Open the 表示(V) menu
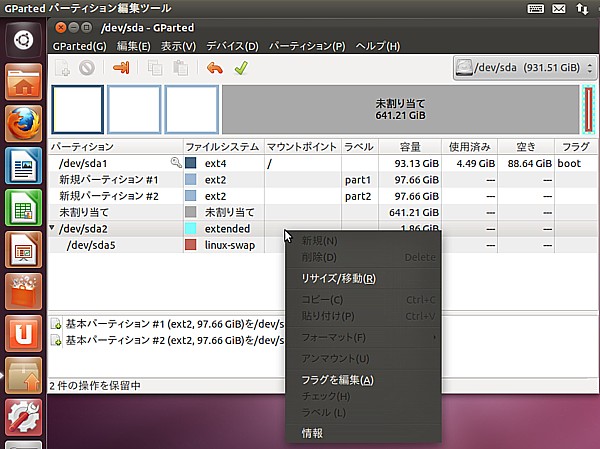Image resolution: width=600 pixels, height=449 pixels. 178,46
